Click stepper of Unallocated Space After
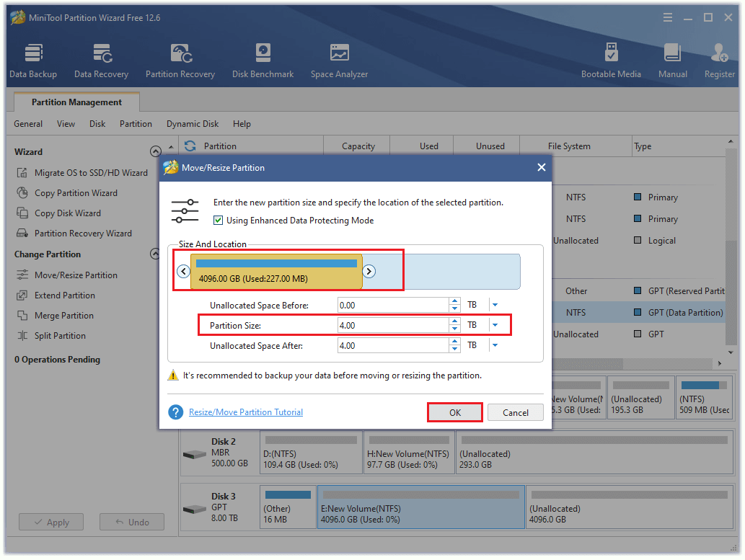Image resolution: width=745 pixels, height=560 pixels. point(454,345)
